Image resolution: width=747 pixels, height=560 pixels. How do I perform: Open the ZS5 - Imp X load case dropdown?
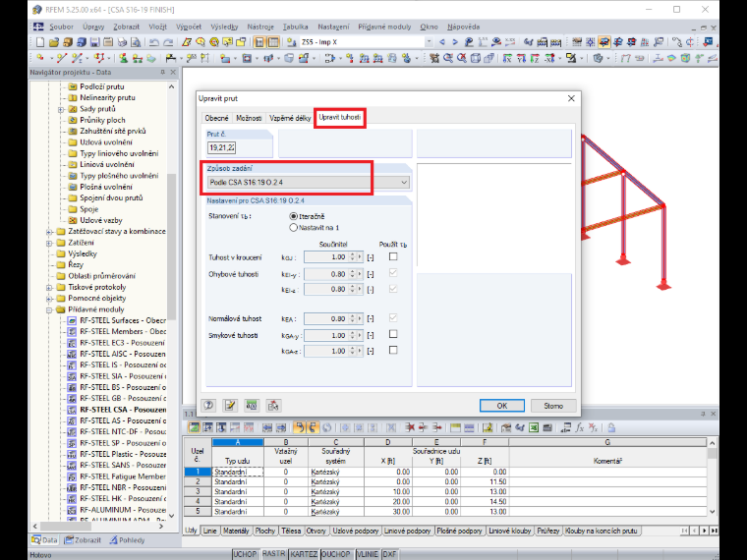(x=429, y=42)
